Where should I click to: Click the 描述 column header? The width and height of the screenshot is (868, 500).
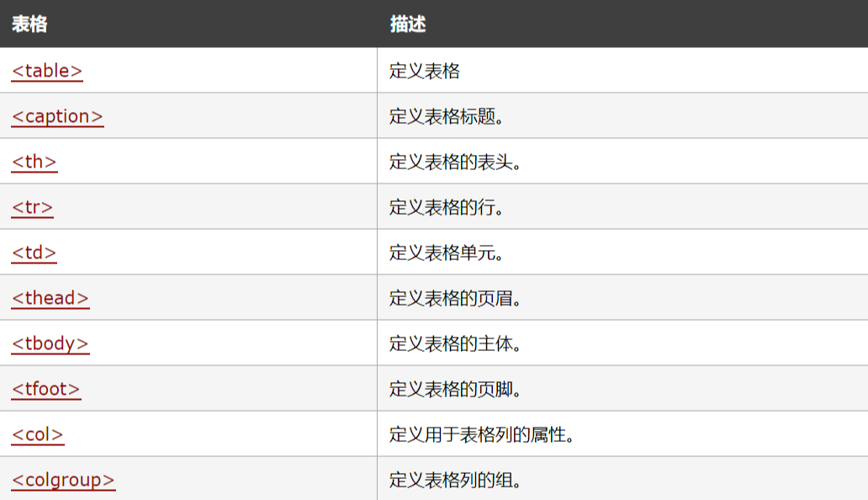[x=408, y=24]
